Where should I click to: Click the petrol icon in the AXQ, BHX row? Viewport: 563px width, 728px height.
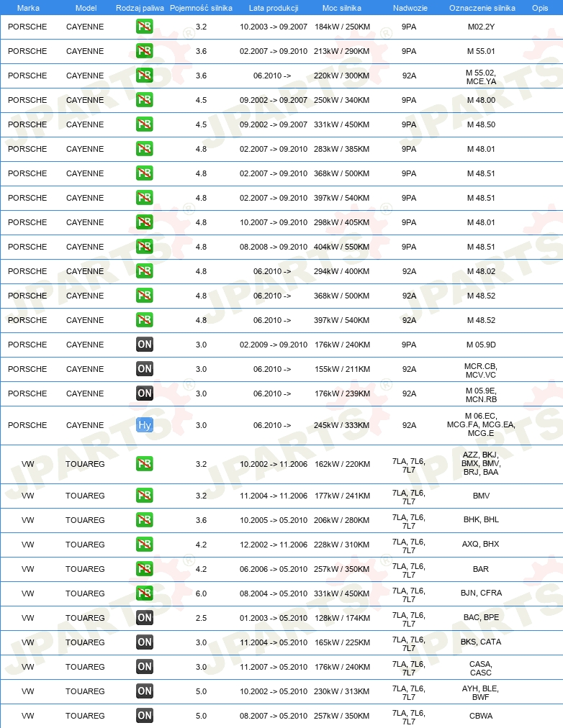point(145,544)
